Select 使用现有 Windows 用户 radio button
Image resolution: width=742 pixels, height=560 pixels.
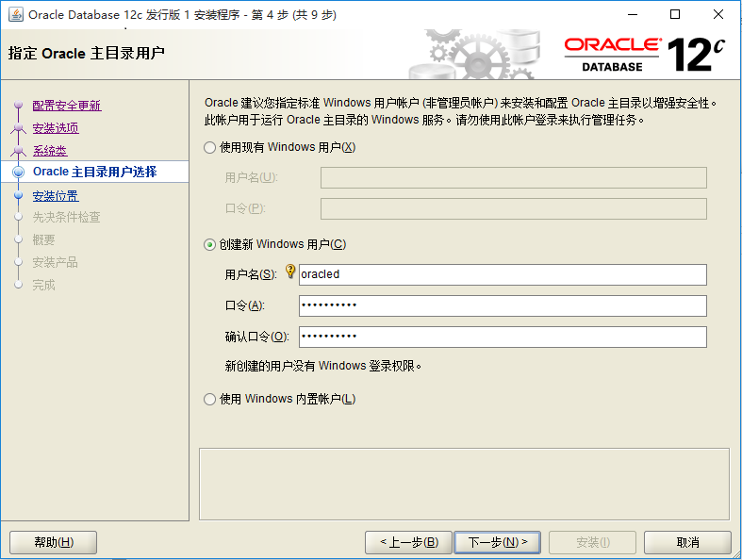[x=209, y=148]
